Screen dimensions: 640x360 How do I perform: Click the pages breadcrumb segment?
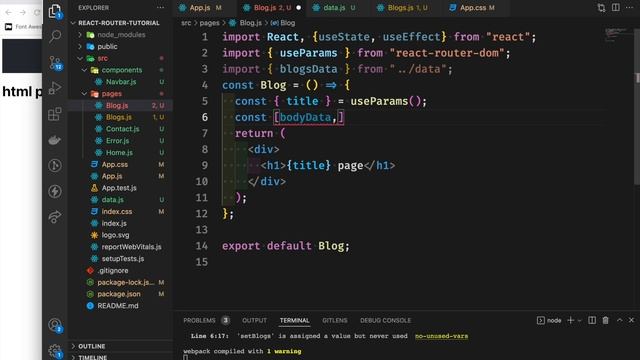tap(209, 23)
